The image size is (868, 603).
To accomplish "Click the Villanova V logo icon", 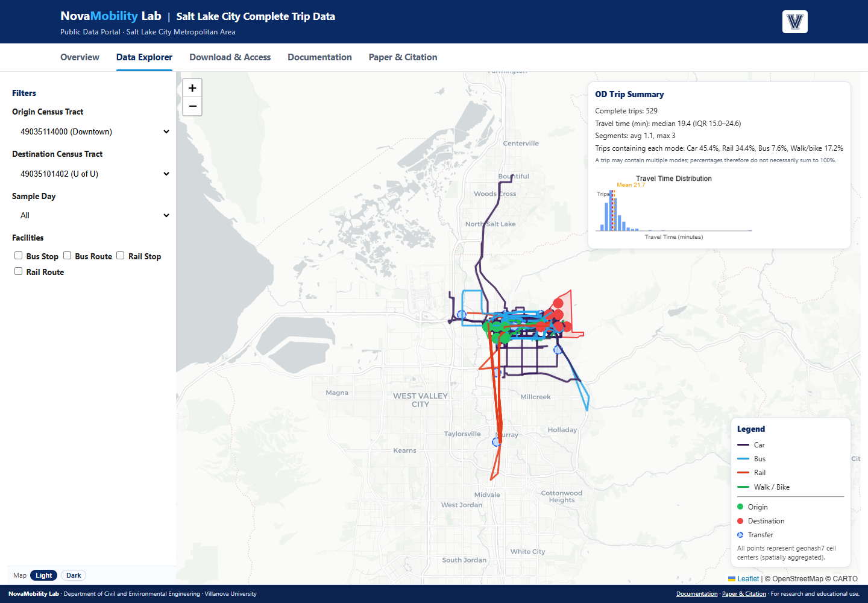I will click(x=795, y=22).
